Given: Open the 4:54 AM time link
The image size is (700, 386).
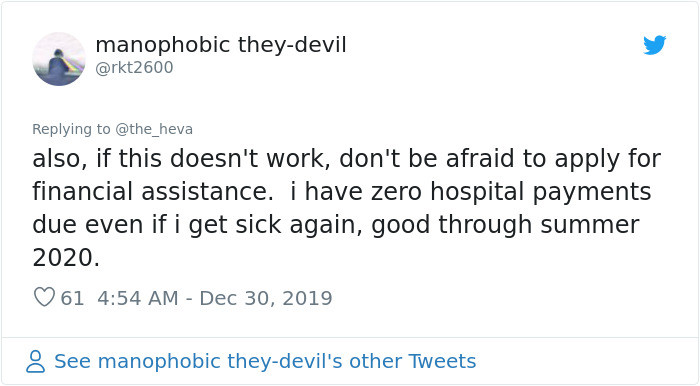Looking at the screenshot, I should [x=138, y=298].
